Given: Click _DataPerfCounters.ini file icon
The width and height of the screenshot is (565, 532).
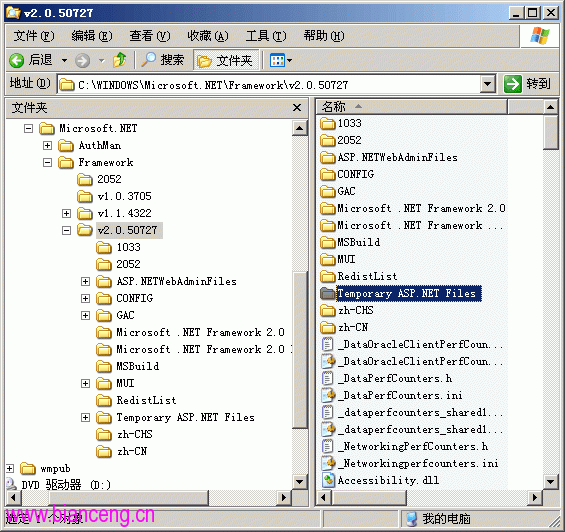Looking at the screenshot, I should point(328,395).
